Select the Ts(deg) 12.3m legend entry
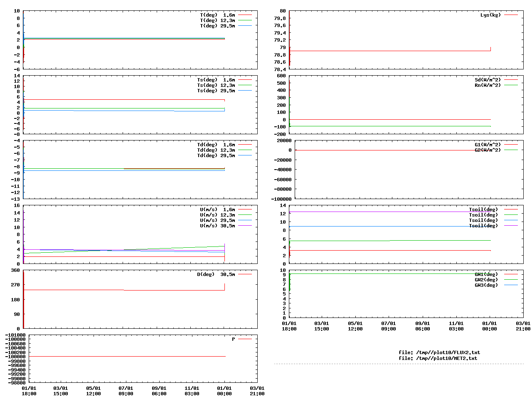Viewport: 532px width, 399px height. tap(216, 85)
